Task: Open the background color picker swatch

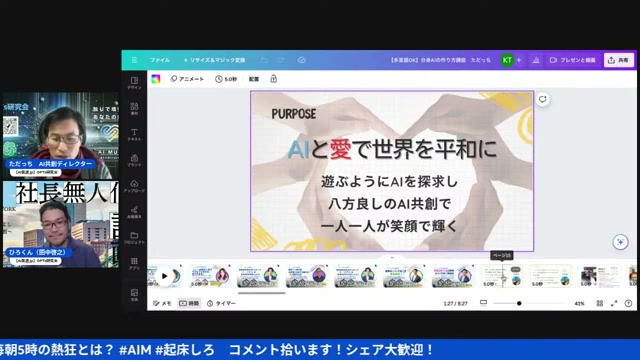Action: pos(156,79)
